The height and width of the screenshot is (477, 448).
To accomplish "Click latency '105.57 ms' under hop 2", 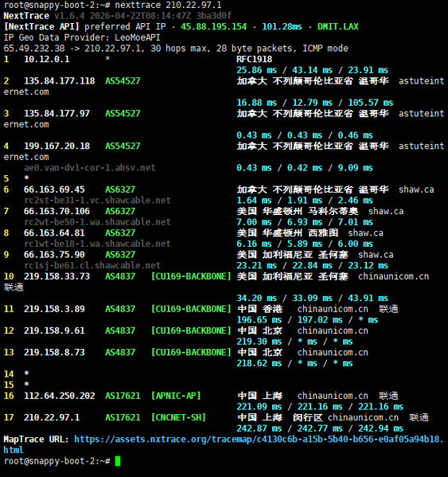I will pyautogui.click(x=371, y=103).
